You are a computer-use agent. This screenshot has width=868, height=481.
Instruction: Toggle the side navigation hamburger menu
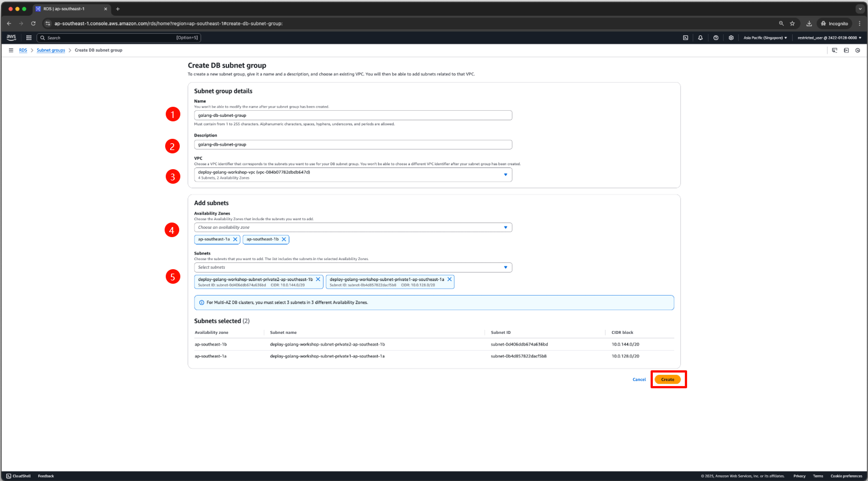point(11,50)
